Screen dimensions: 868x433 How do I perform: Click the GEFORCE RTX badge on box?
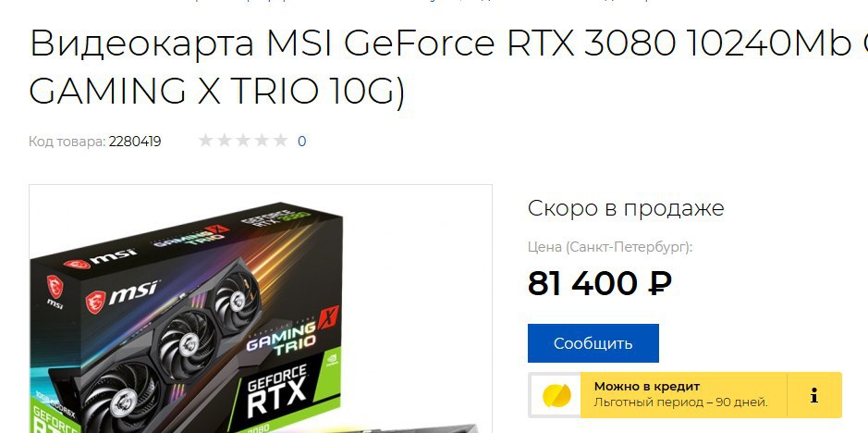275,392
